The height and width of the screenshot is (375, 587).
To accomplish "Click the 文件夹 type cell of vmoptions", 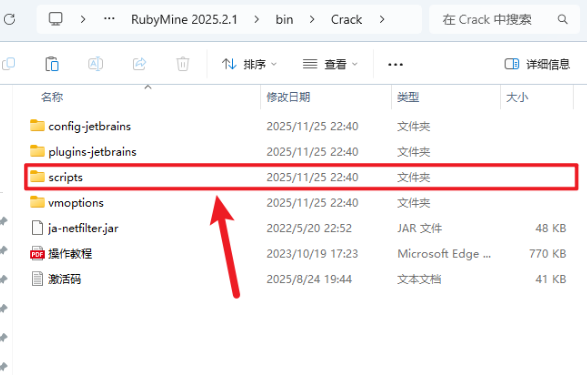I will [x=413, y=202].
